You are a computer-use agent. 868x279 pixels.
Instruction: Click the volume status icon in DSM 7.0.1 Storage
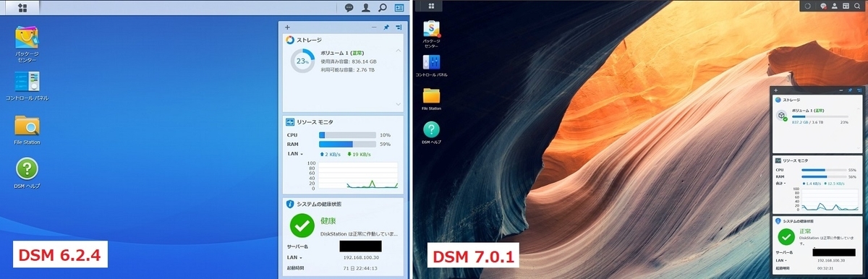[782, 116]
